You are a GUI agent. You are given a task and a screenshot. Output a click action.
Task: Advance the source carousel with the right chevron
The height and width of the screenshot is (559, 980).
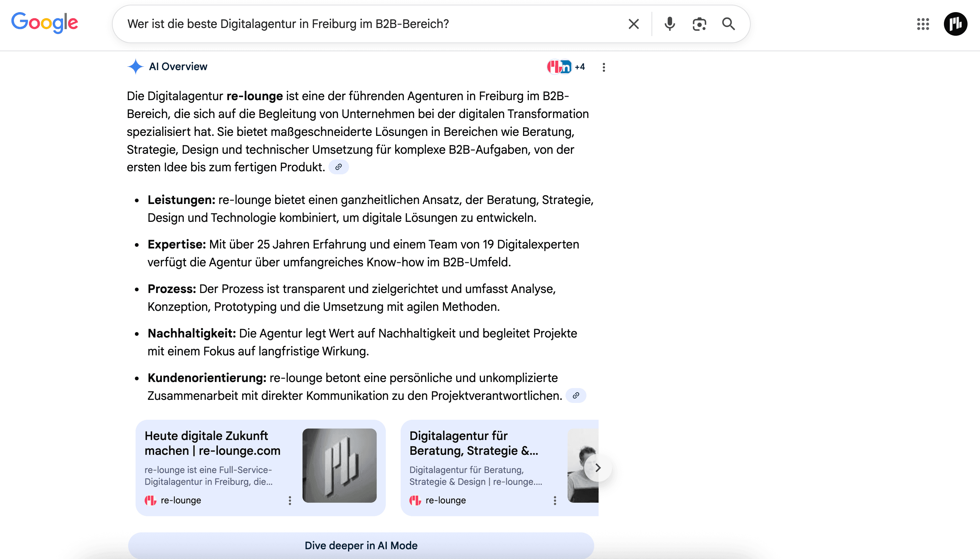(598, 468)
